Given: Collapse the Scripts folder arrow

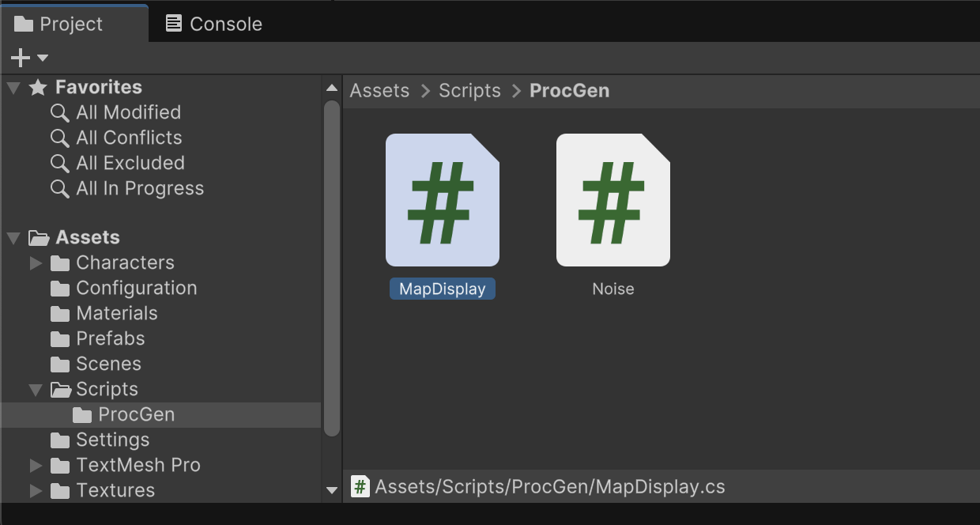Looking at the screenshot, I should click(36, 389).
